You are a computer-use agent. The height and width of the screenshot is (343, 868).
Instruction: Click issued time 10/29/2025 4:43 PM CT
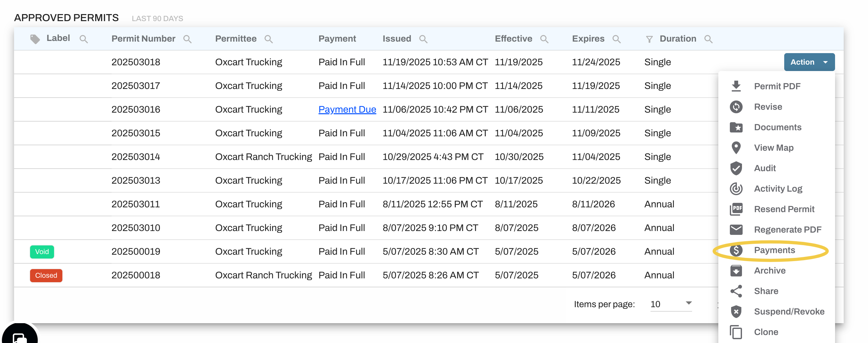pyautogui.click(x=433, y=156)
